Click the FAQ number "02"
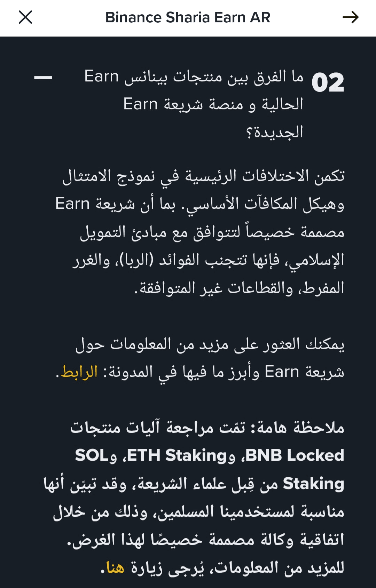Viewport: 376px width, 588px height. [328, 83]
